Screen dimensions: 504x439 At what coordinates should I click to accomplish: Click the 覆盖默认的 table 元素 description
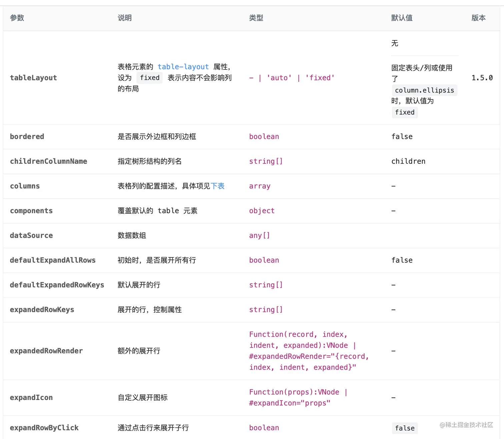point(158,211)
